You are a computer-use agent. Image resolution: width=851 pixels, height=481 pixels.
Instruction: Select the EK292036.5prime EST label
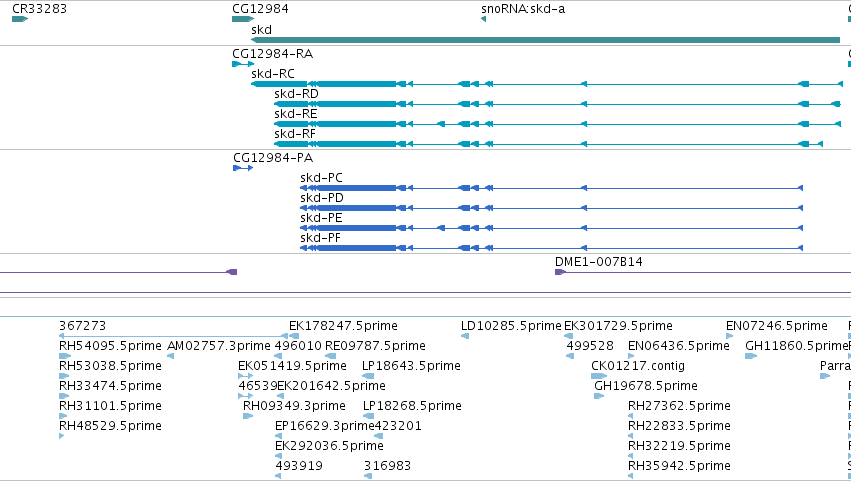(x=329, y=446)
